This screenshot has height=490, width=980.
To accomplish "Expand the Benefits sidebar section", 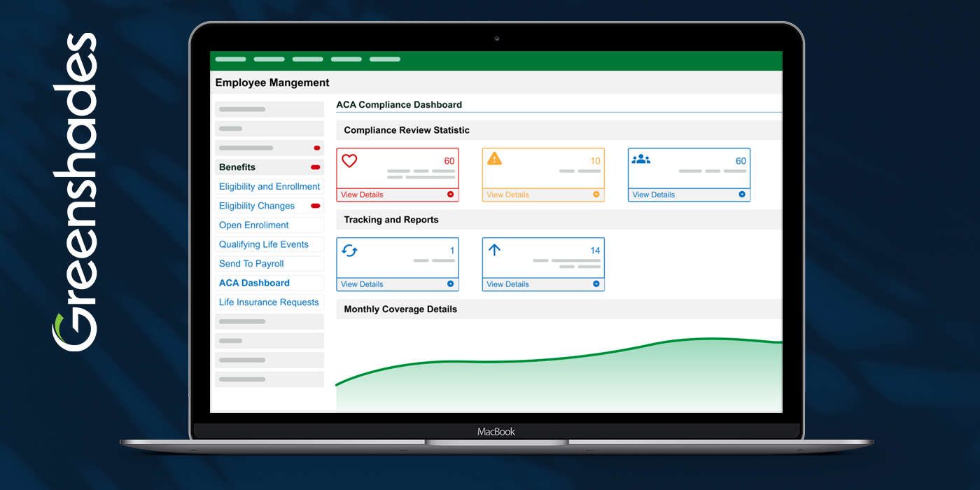I will point(237,167).
